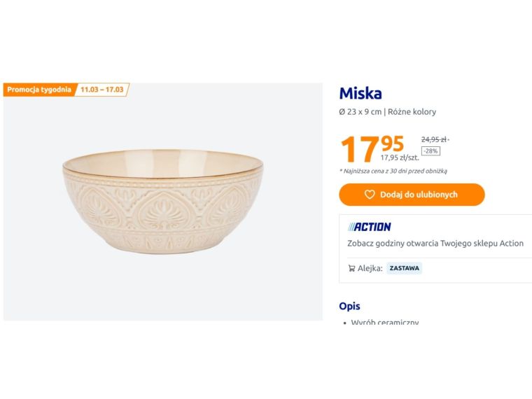
Task: Click the Opis section heading
Action: pos(350,307)
